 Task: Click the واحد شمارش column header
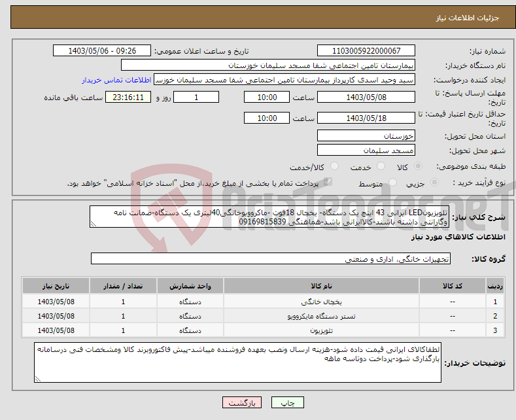click(x=190, y=286)
